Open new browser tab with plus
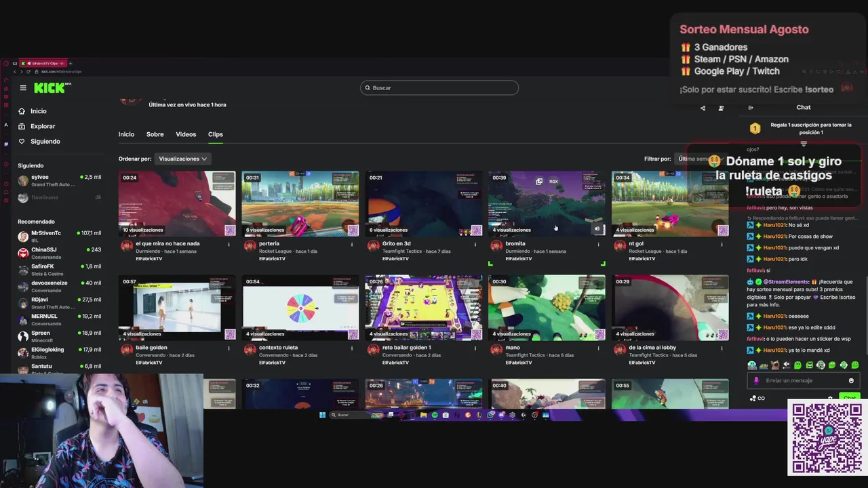 click(70, 63)
